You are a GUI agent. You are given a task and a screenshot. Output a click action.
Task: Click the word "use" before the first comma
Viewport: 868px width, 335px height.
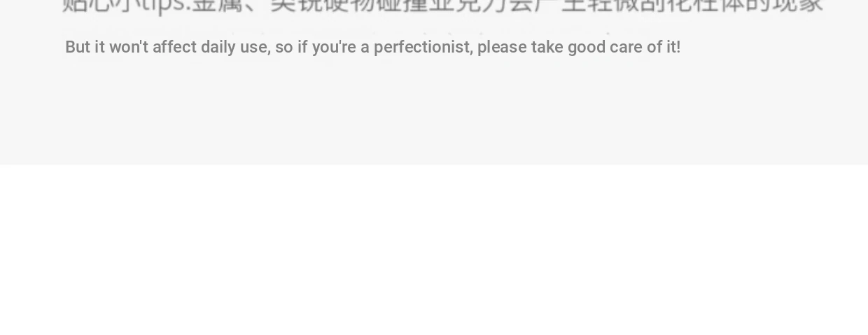pos(253,47)
